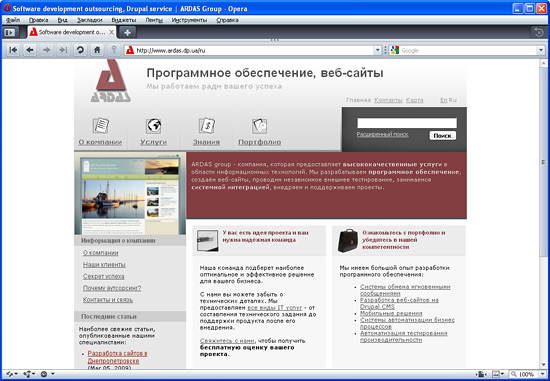Go back using the back arrow
550x381 pixels.
pos(30,50)
